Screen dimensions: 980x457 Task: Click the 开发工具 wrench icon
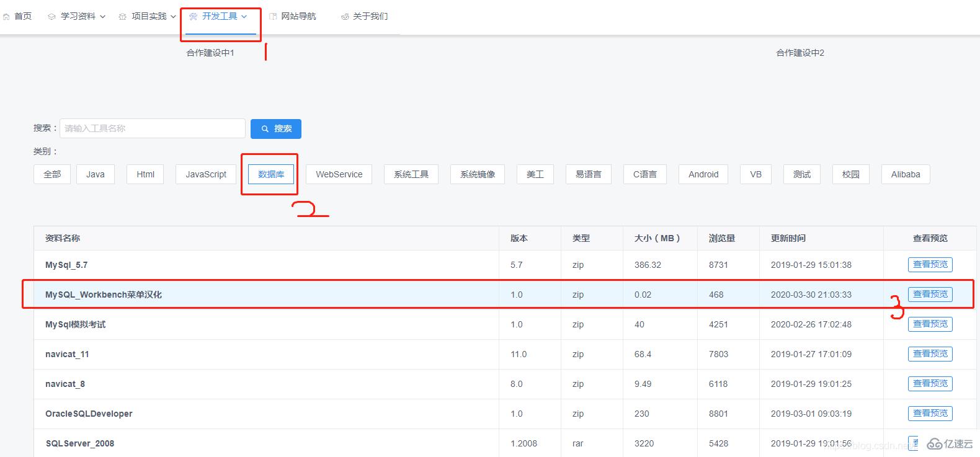194,17
